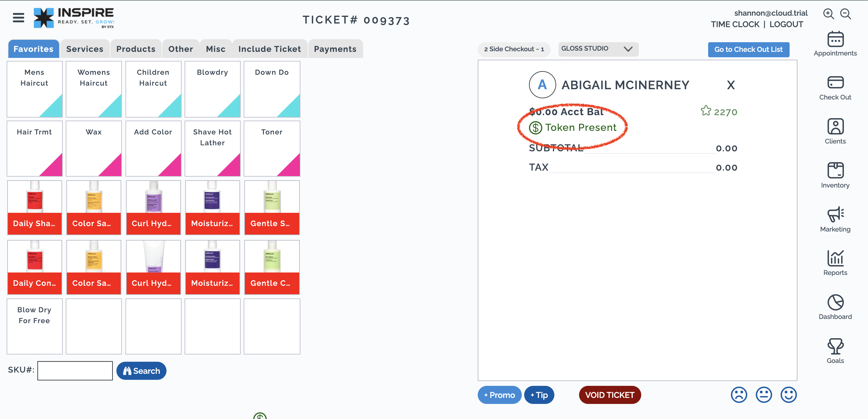This screenshot has width=868, height=419.
Task: Open the hamburger menu
Action: click(18, 17)
